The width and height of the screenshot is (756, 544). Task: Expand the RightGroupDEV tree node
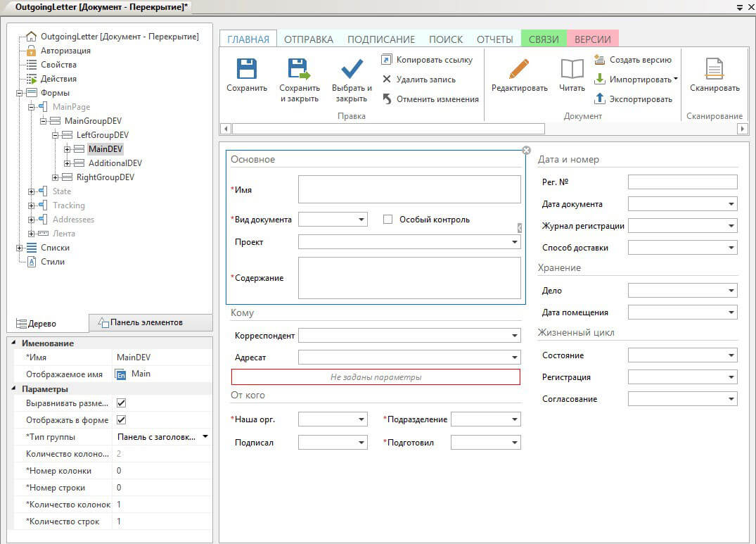[55, 177]
